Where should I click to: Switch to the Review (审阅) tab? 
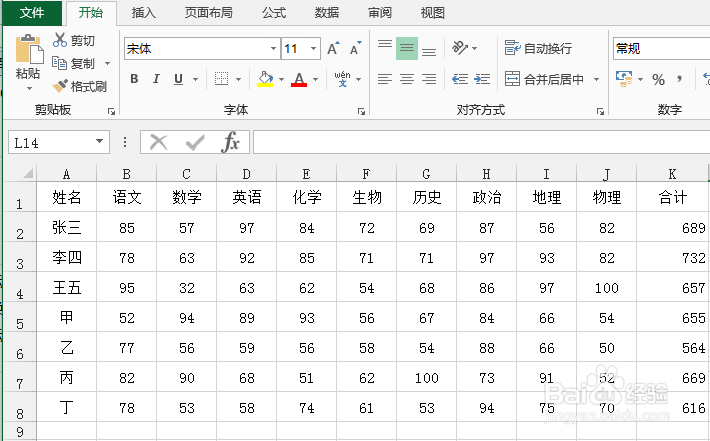click(x=379, y=13)
